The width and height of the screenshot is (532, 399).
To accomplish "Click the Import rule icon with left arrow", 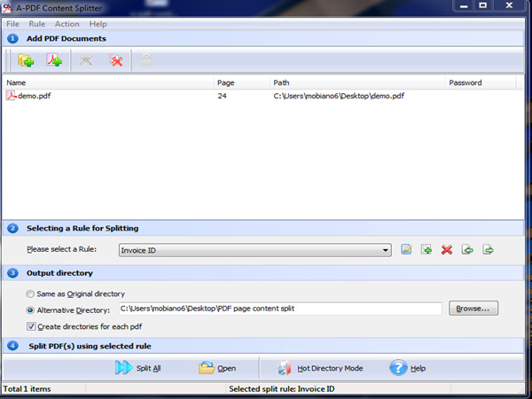I will point(467,250).
